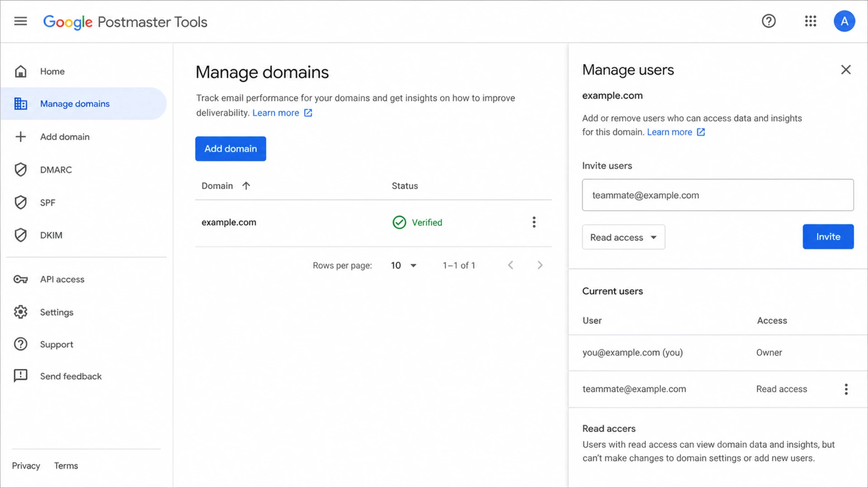Image resolution: width=868 pixels, height=488 pixels.
Task: Open more options for teammate@example.com
Action: 846,389
